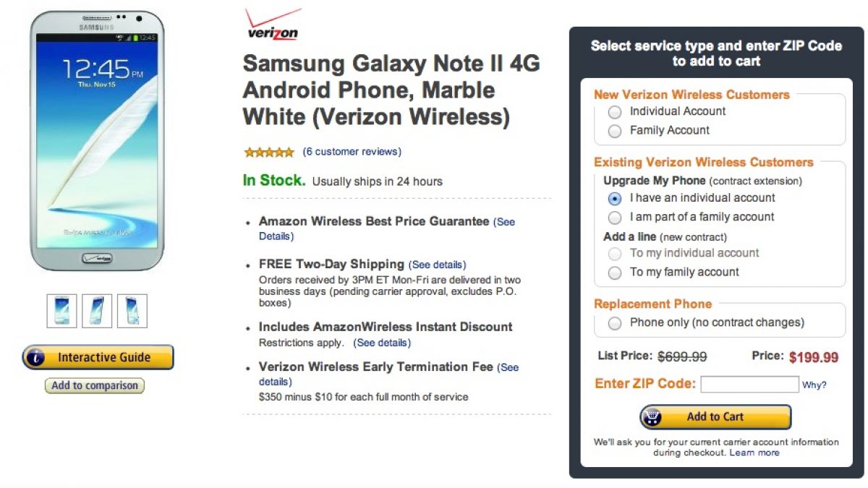Select "Phone only (no contract changes)" option
The image size is (868, 488).
[615, 323]
